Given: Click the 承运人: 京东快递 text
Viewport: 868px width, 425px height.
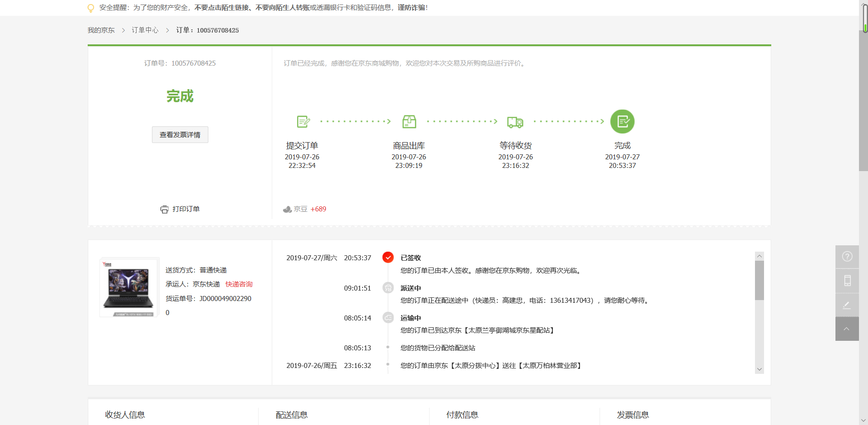Looking at the screenshot, I should [x=193, y=284].
